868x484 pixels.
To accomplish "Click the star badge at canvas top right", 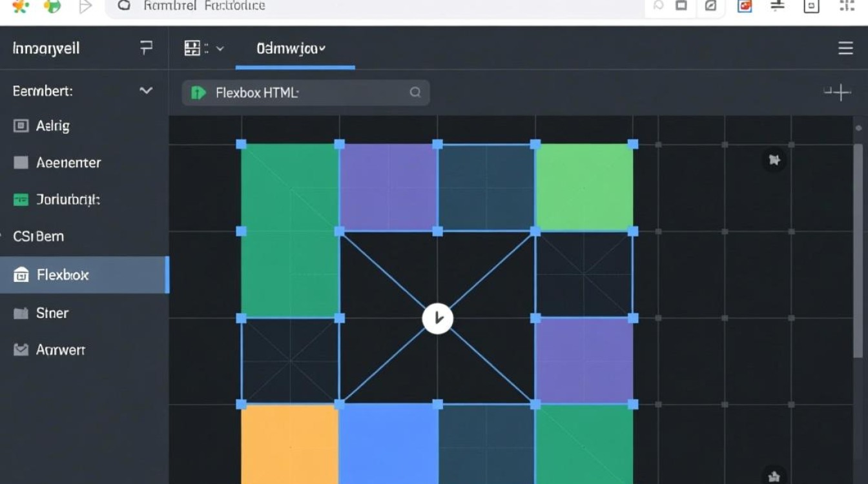I will coord(774,159).
